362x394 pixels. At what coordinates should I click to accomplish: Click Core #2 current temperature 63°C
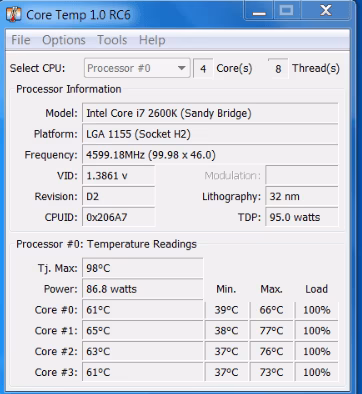143,352
